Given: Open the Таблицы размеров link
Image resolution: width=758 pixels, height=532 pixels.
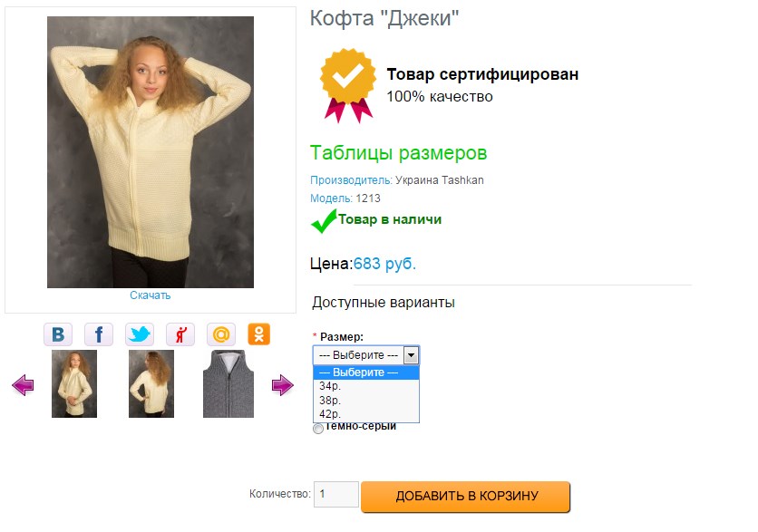Looking at the screenshot, I should [x=398, y=152].
